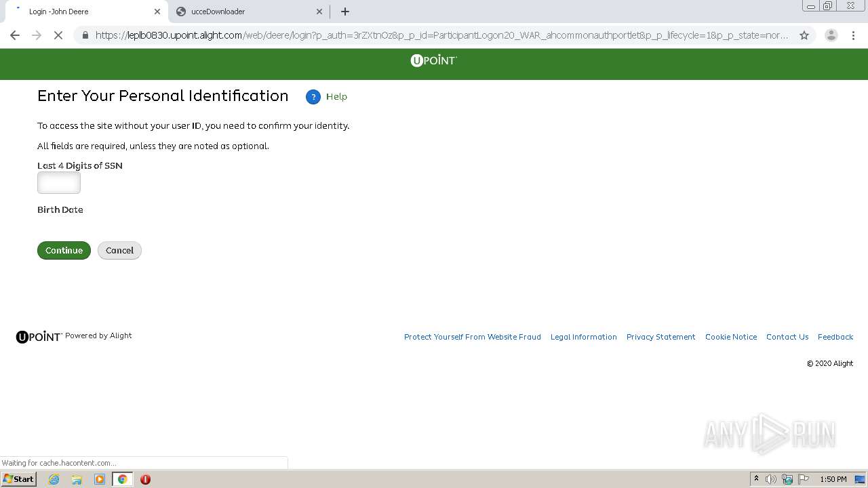Open the Privacy Statement link
This screenshot has width=868, height=488.
[661, 337]
